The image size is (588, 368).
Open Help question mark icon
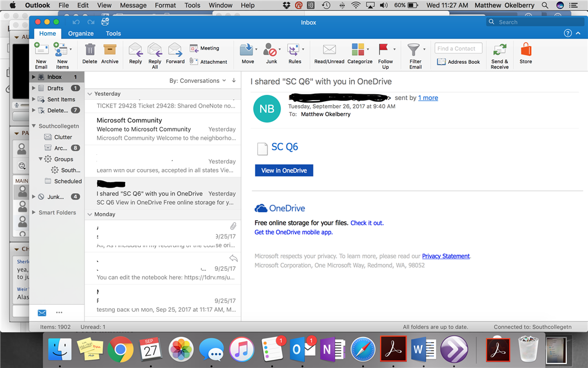(x=568, y=33)
